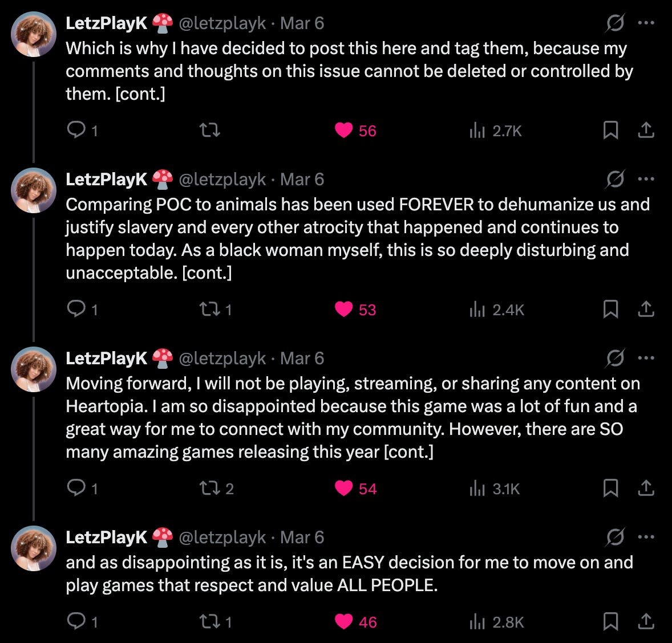
Task: Share the Heartopia tweet via share icon
Action: coord(646,487)
